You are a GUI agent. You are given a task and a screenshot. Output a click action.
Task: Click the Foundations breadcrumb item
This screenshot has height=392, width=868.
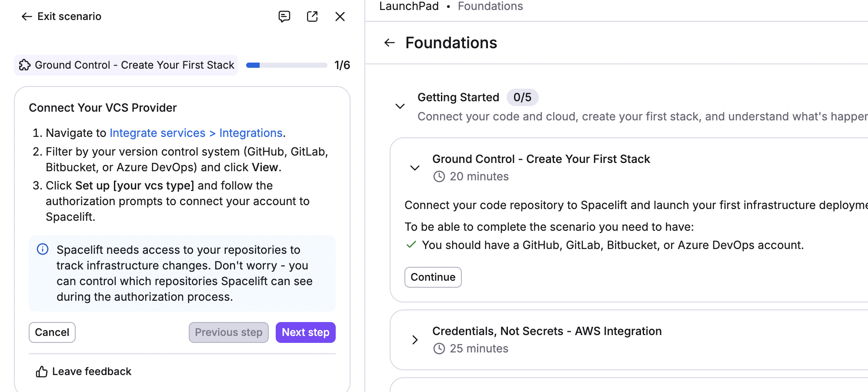coord(490,6)
